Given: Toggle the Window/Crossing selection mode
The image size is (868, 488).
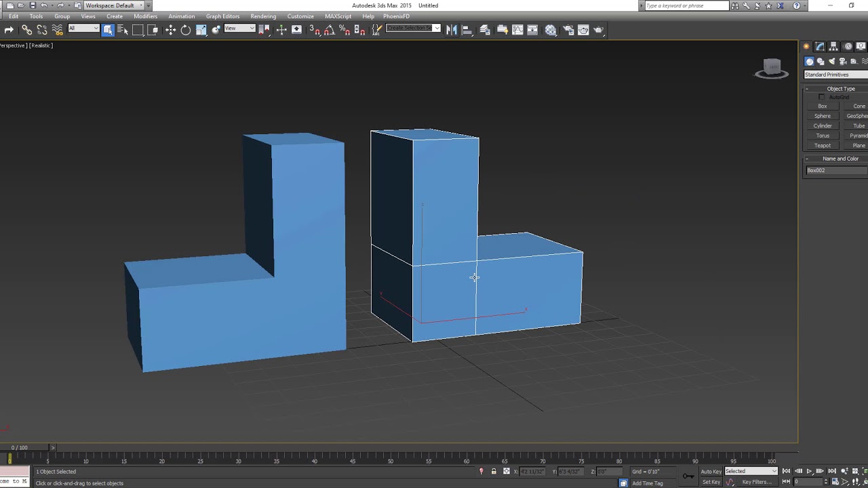Looking at the screenshot, I should 153,30.
